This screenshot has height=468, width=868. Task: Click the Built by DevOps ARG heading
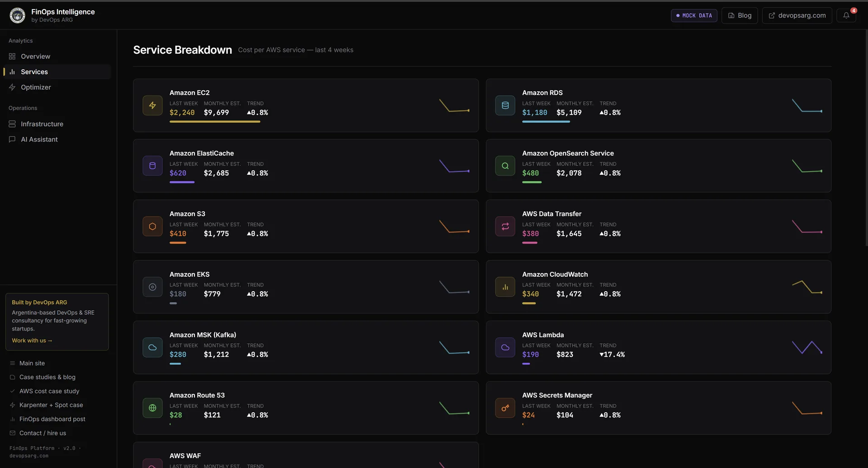[39, 303]
